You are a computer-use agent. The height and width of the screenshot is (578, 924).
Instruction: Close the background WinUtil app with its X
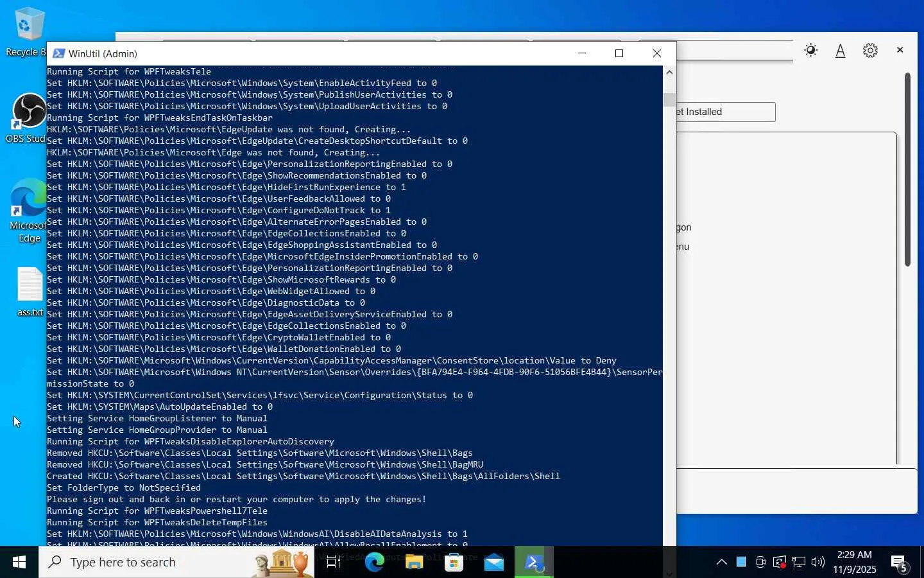tap(900, 50)
